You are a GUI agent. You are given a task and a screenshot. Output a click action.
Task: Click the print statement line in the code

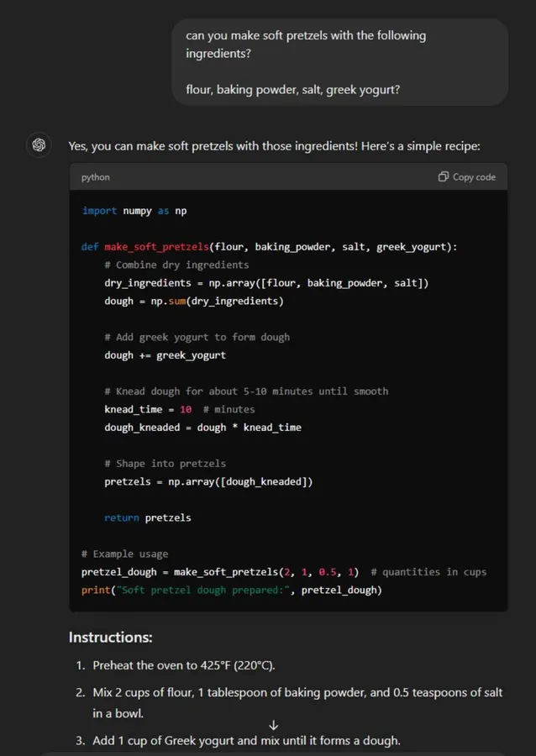[232, 591]
